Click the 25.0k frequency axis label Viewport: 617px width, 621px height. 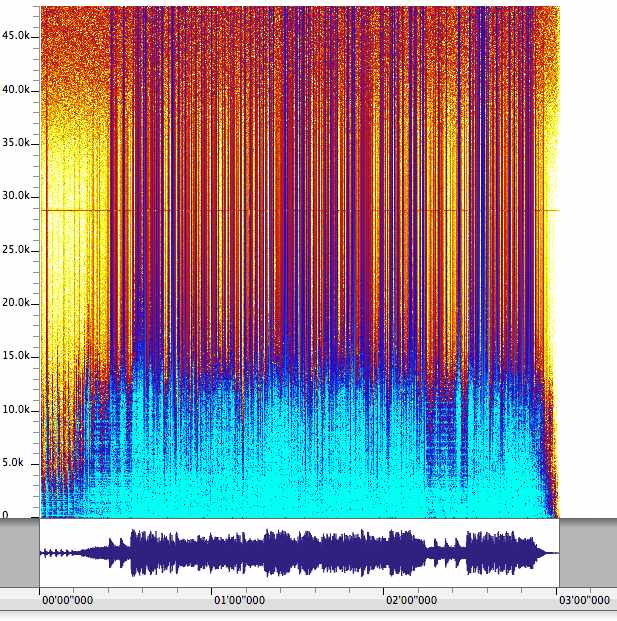pos(16,249)
